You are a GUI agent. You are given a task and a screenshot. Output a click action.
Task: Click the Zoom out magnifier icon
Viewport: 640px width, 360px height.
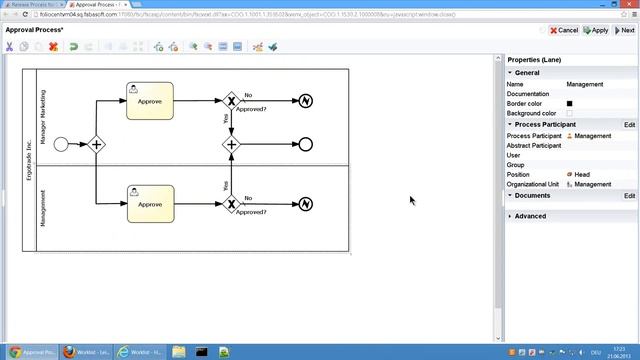tap(208, 47)
